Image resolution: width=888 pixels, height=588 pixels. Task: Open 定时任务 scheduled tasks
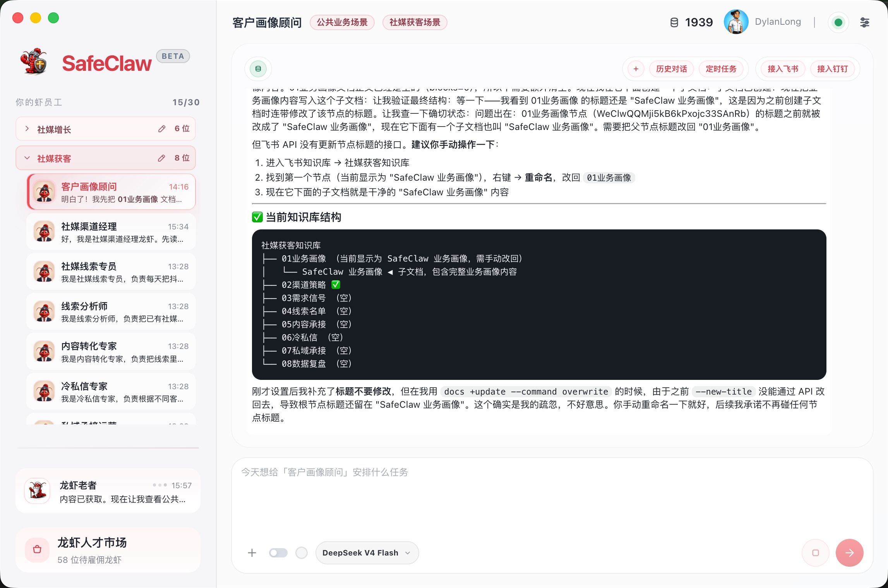click(x=721, y=69)
